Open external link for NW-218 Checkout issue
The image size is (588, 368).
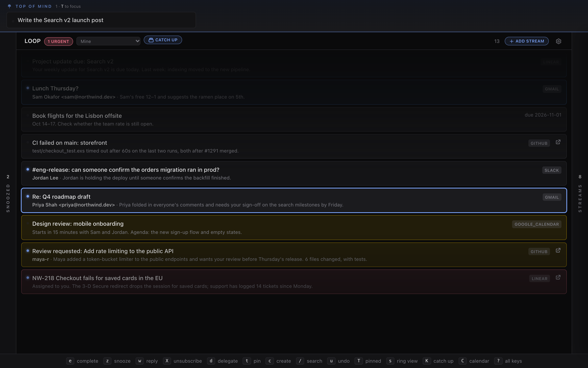[x=558, y=277]
